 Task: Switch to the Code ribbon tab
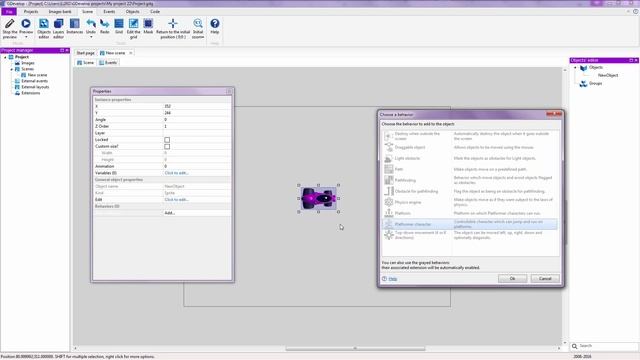pos(155,12)
